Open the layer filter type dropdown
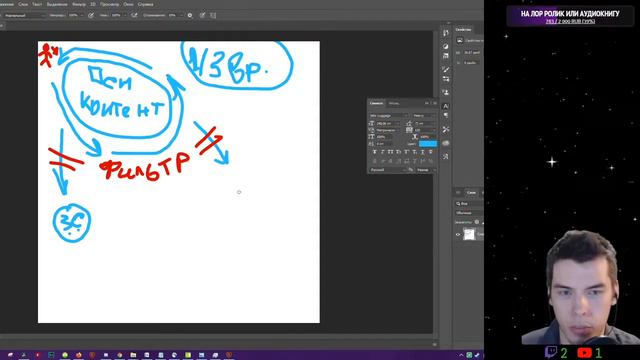This screenshot has height=360, width=640. [469, 204]
